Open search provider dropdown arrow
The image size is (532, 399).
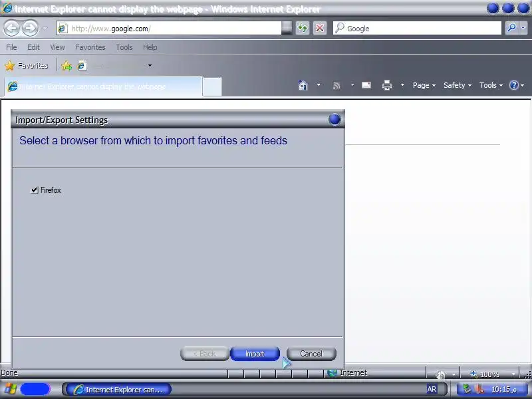[523, 28]
